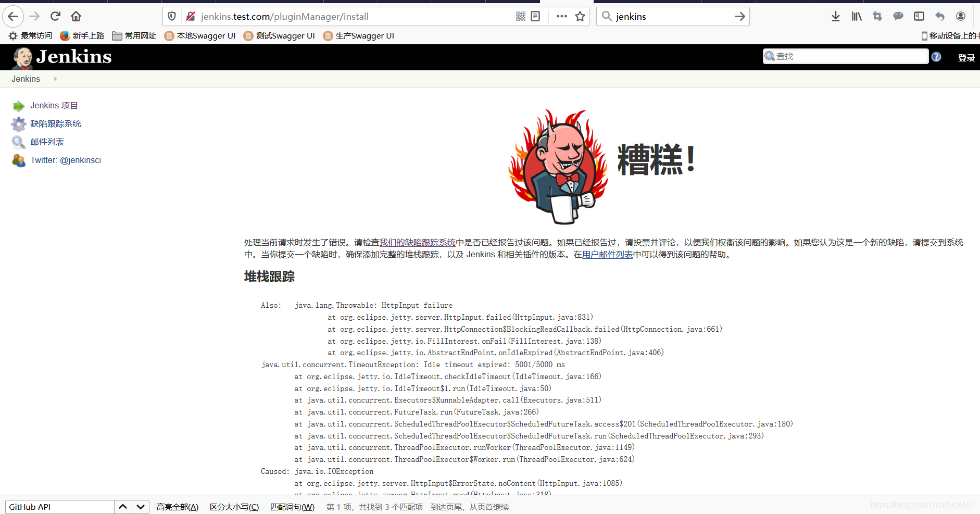The image size is (980, 514).
Task: Toggle 区分大小写 case-sensitive option
Action: [234, 507]
